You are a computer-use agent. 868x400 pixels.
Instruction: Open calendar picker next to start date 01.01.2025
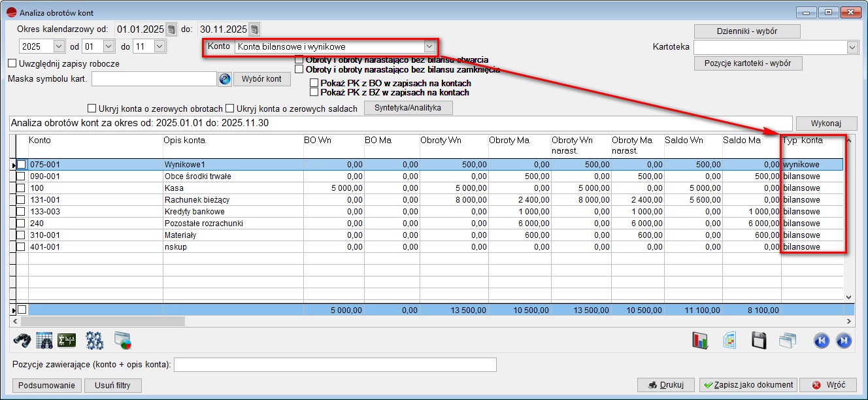pos(171,29)
